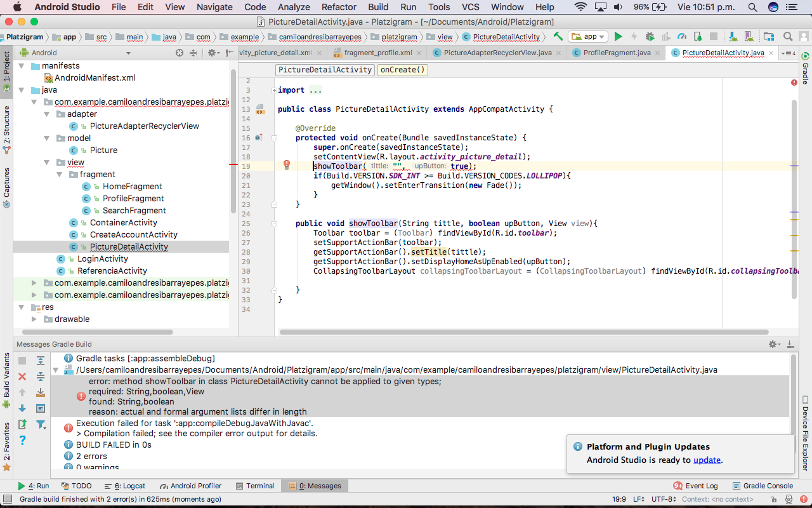Click the Make Project hammer icon
The width and height of the screenshot is (812, 508).
coord(558,37)
